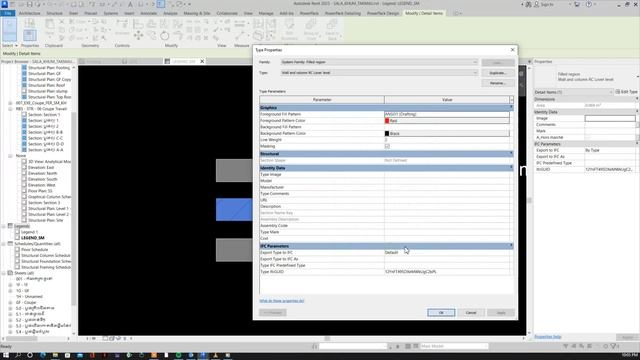The image size is (640, 360).
Task: Click the Red Foreground Pattern Color swatch
Action: [x=387, y=120]
